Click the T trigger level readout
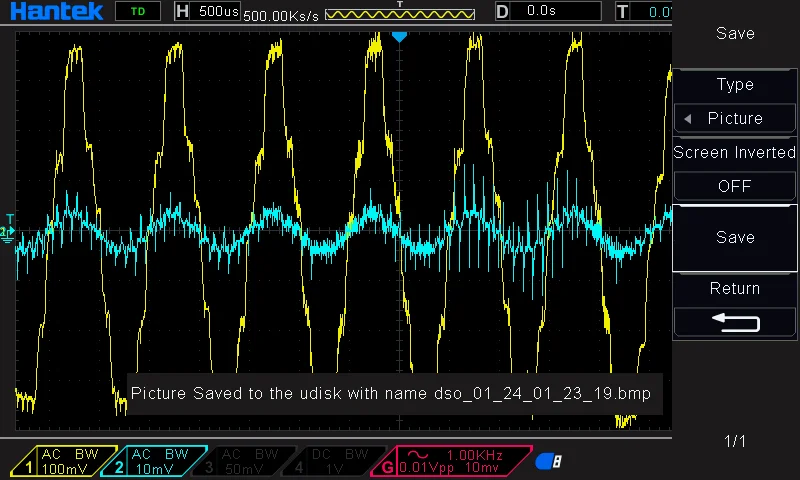The image size is (800, 480). [x=643, y=11]
